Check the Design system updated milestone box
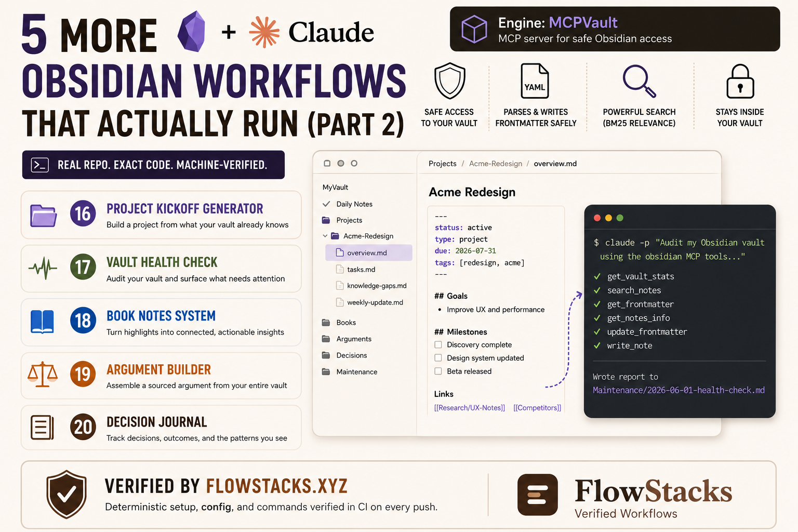The height and width of the screenshot is (532, 798). (438, 358)
